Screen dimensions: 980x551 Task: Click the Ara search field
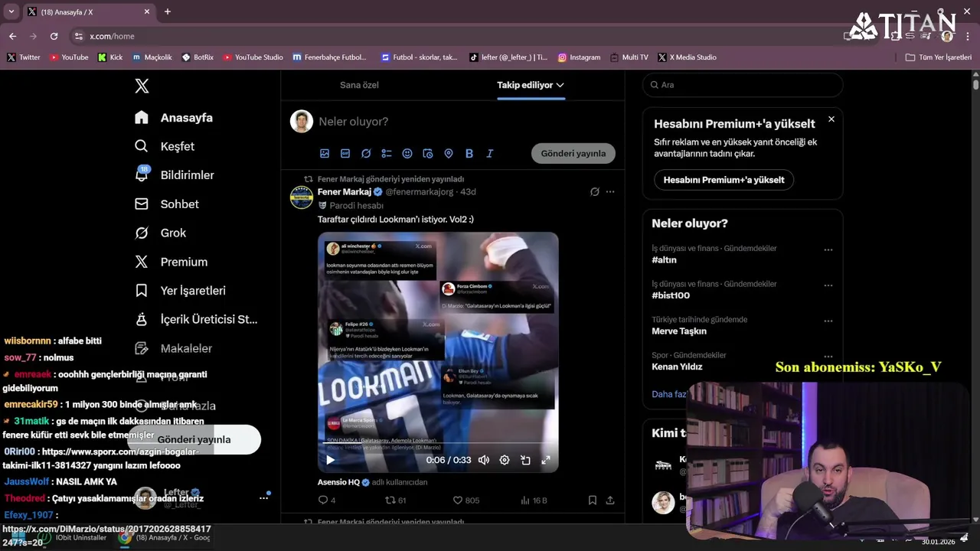(743, 85)
